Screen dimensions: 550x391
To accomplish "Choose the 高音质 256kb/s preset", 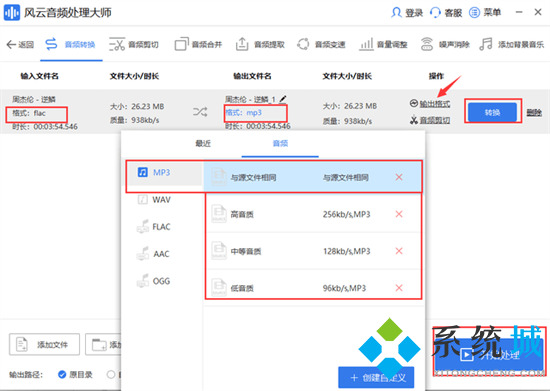I will [x=313, y=214].
